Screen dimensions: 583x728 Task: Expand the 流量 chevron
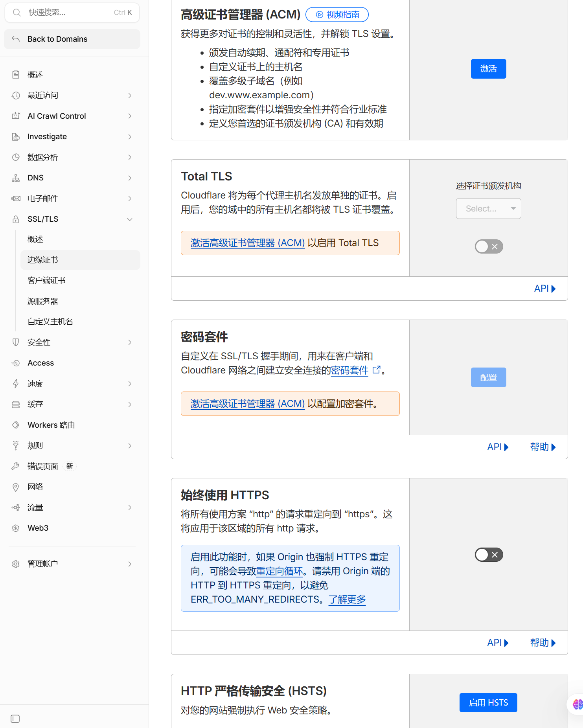tap(130, 507)
